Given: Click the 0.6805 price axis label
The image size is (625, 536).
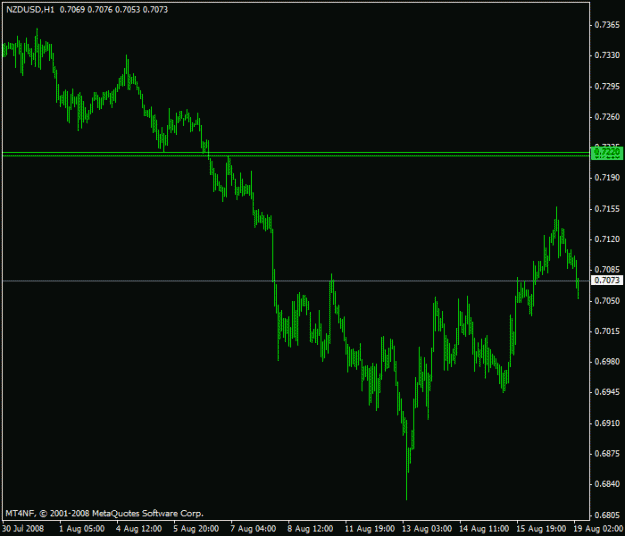Looking at the screenshot, I should click(607, 515).
